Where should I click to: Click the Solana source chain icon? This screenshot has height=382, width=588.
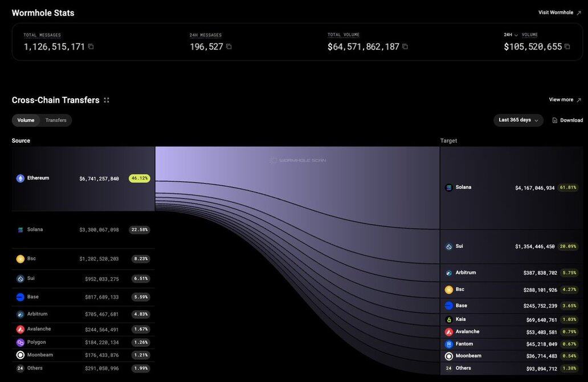[21, 230]
